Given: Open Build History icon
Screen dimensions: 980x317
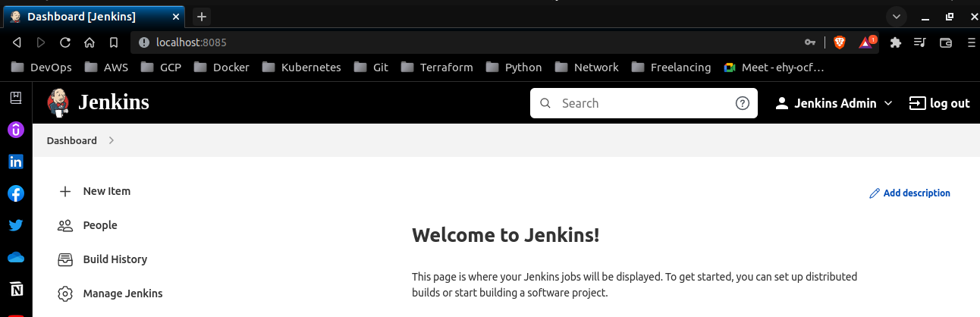Looking at the screenshot, I should 65,259.
